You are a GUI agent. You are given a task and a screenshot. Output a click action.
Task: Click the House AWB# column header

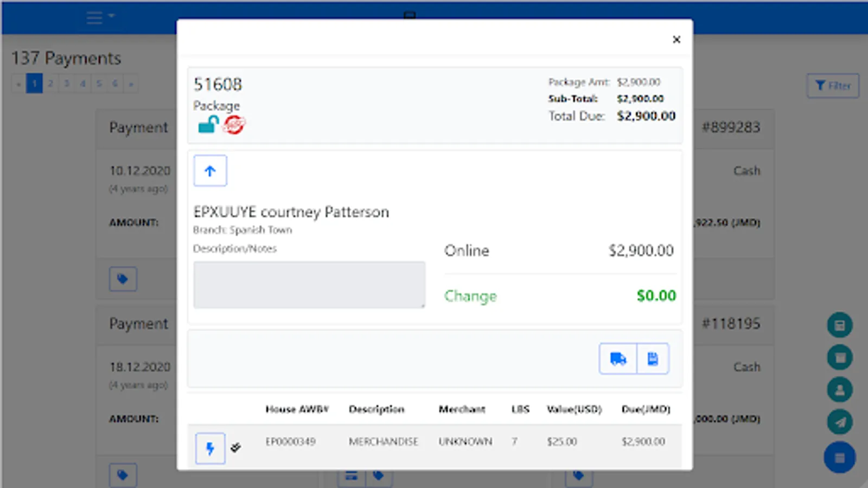[297, 409]
